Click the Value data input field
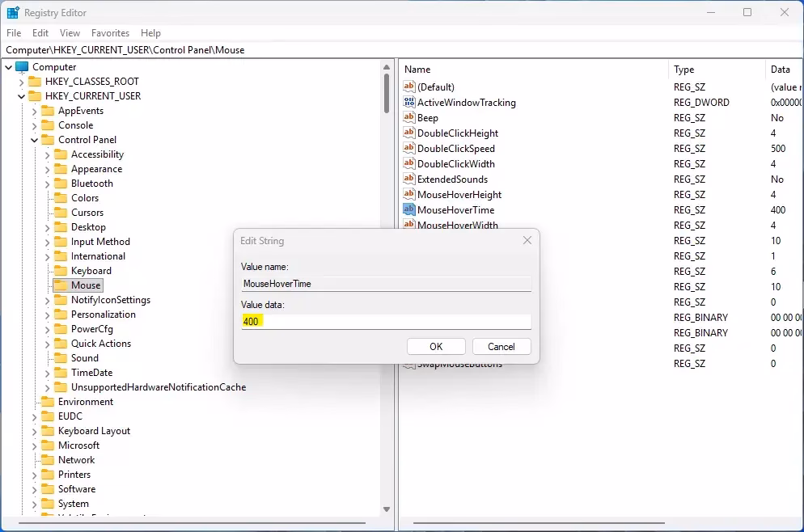This screenshot has width=804, height=532. (x=386, y=322)
